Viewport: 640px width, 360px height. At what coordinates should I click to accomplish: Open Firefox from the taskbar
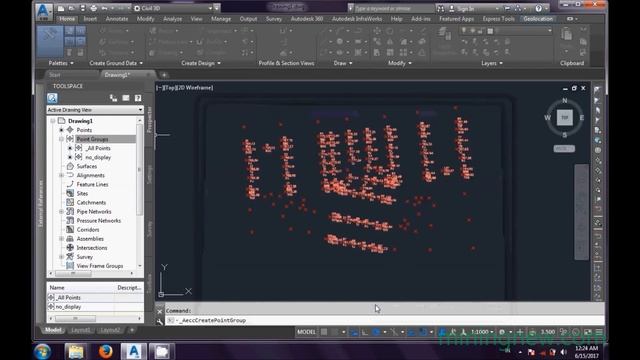(105, 351)
